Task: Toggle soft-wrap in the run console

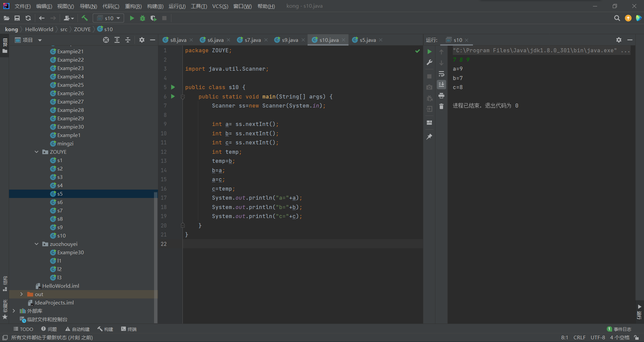Action: tap(441, 74)
